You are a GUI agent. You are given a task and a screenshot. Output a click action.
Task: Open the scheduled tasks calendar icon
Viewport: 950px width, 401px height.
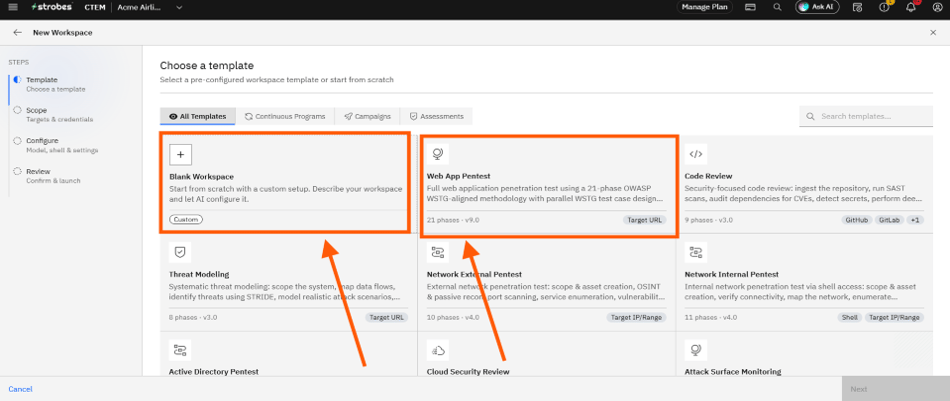(x=857, y=7)
